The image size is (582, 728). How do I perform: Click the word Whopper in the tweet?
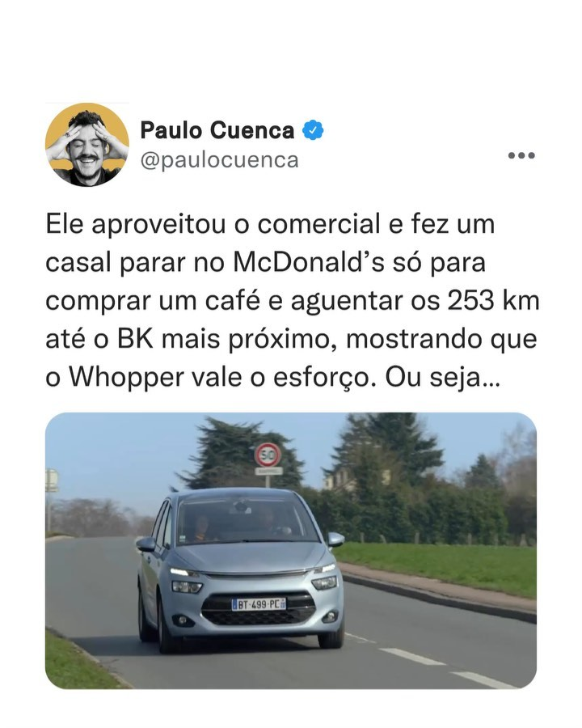(x=127, y=379)
